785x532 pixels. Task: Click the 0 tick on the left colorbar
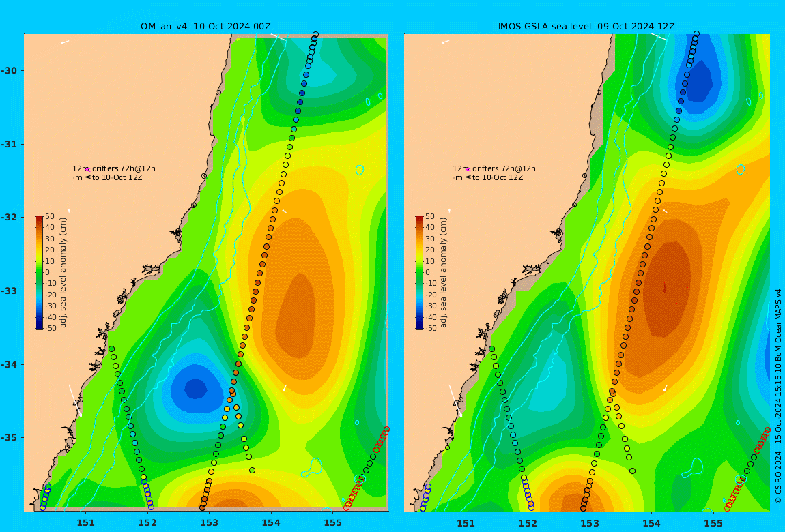pyautogui.click(x=48, y=273)
